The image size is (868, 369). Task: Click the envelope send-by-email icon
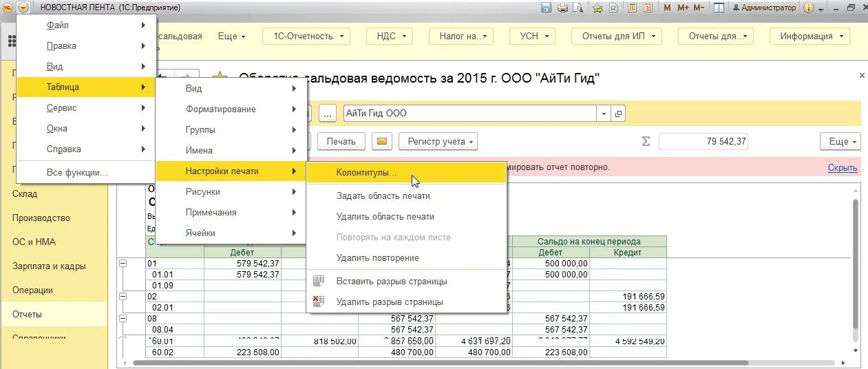pos(382,141)
